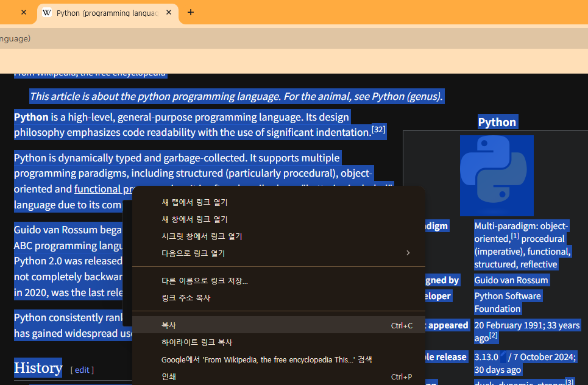
Task: Select the Python (programming language) tab
Action: click(108, 13)
